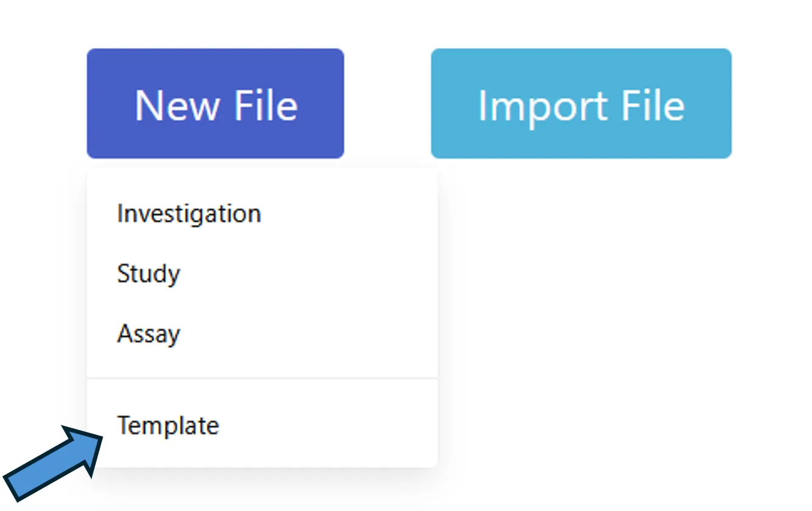
Task: Click the Import File label text
Action: [x=581, y=106]
